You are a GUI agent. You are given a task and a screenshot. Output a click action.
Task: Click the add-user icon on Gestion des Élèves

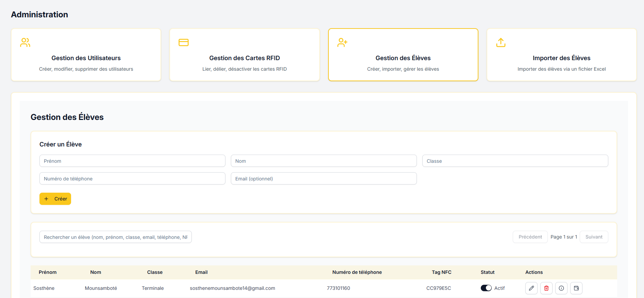pos(342,42)
